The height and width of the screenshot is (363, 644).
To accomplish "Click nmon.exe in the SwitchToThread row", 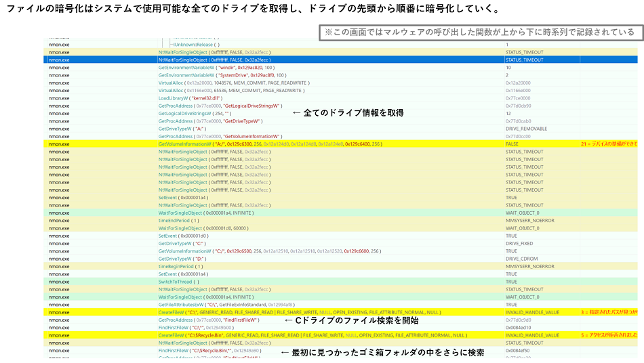I will tap(59, 282).
